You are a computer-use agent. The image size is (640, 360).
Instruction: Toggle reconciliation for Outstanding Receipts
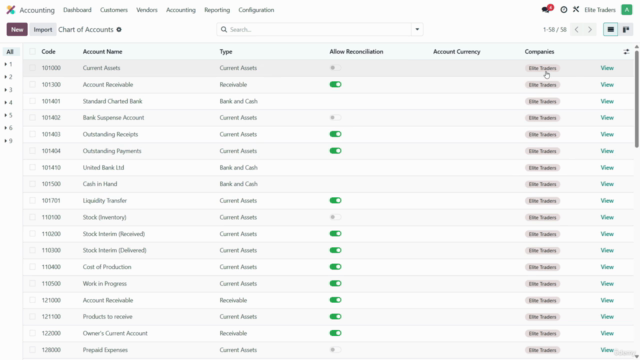[336, 134]
